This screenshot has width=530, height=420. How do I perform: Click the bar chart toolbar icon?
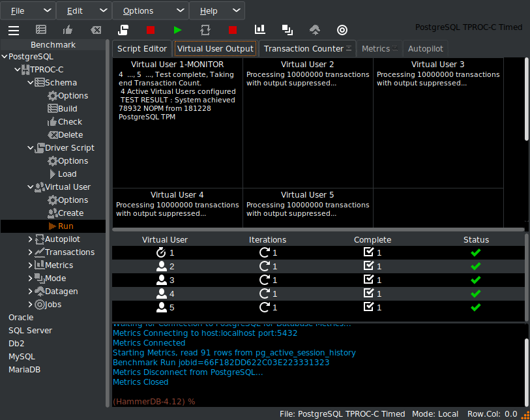coord(260,30)
